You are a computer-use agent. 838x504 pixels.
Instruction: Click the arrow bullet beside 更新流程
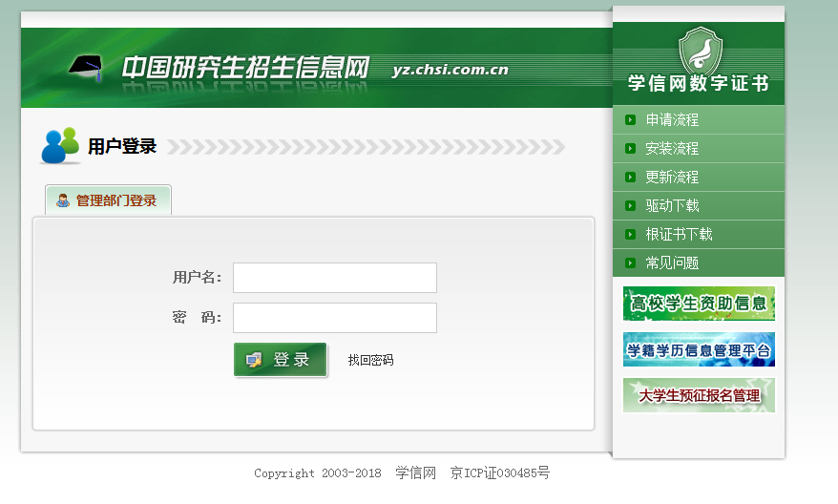tap(631, 177)
